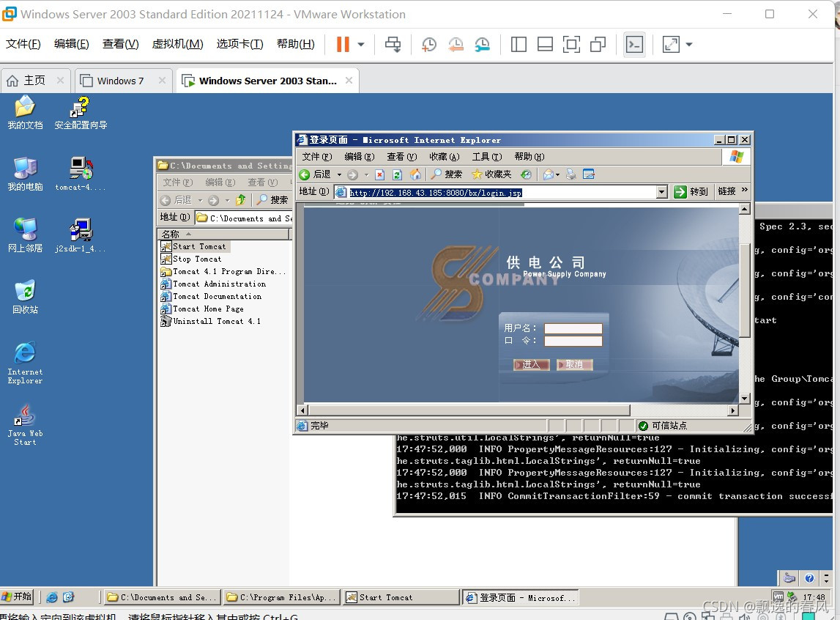The image size is (840, 620).
Task: Switch to the 主页 home tab
Action: tap(34, 81)
